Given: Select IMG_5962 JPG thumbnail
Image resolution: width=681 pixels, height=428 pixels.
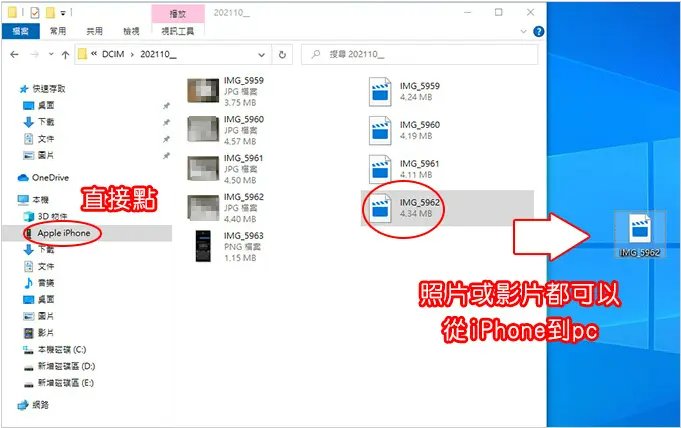Looking at the screenshot, I should [203, 207].
